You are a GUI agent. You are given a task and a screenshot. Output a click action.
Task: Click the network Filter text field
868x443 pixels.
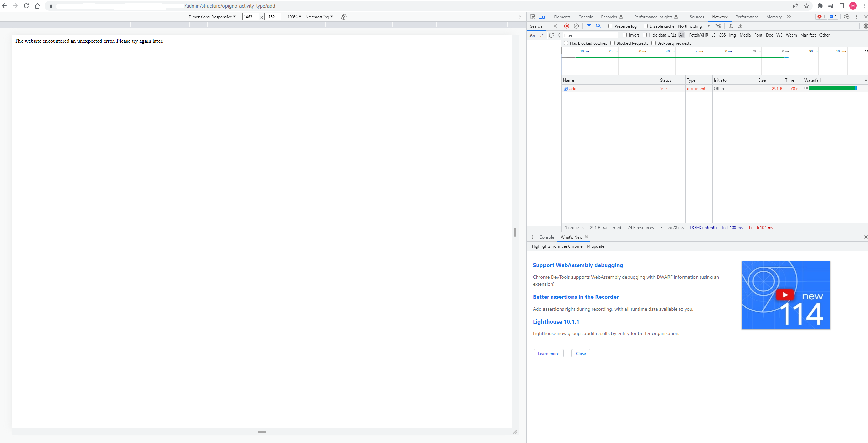tap(590, 35)
